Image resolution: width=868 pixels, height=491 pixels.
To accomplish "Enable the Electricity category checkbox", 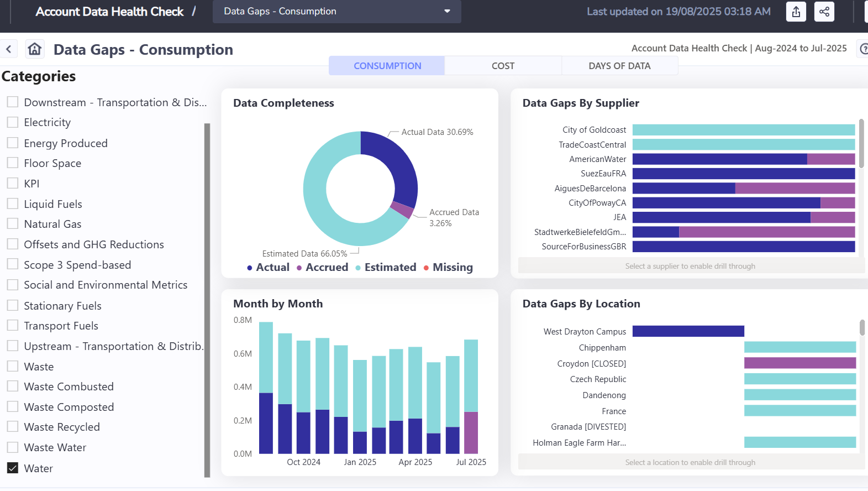I will pos(13,122).
